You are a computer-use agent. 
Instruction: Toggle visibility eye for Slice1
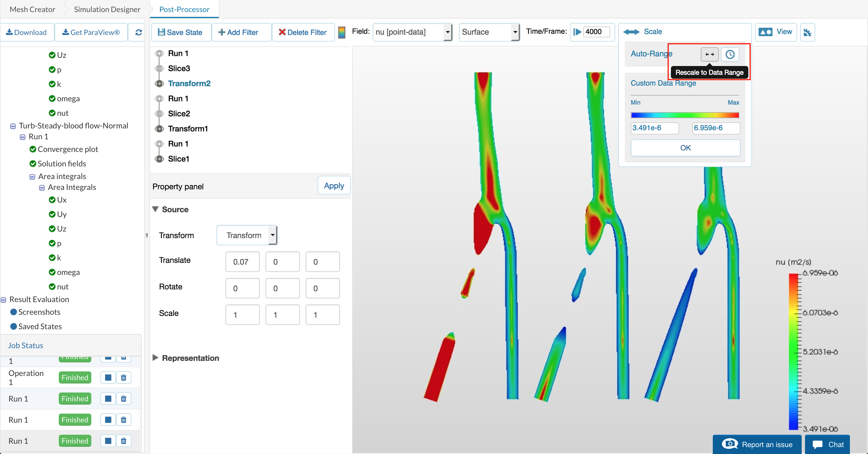(x=159, y=159)
